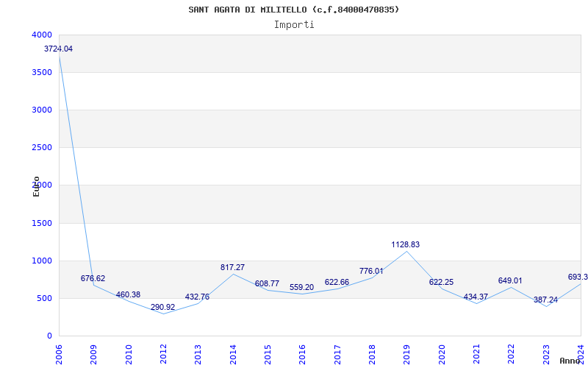Click the 387.24 data label
The height and width of the screenshot is (368, 588).
click(x=545, y=300)
